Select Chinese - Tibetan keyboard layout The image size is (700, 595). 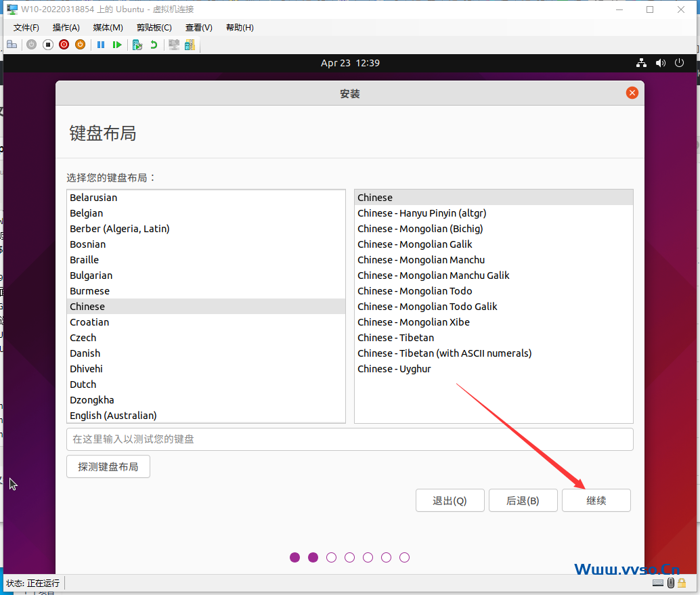[x=395, y=337]
